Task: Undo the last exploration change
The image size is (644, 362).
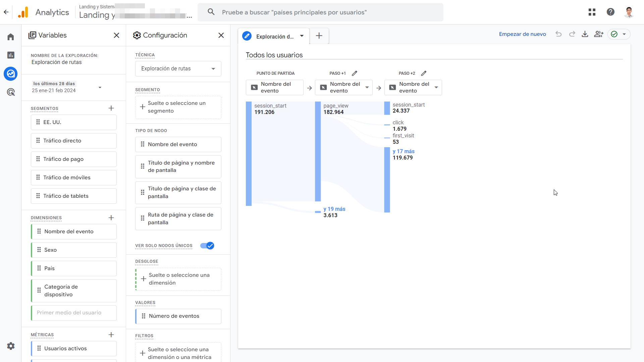Action: tap(558, 34)
